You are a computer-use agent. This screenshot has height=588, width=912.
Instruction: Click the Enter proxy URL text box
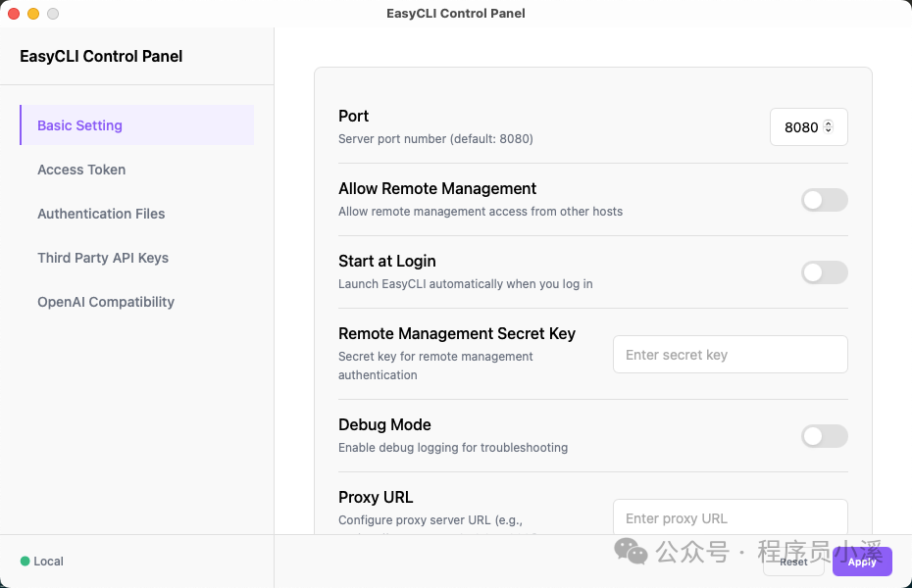click(x=730, y=517)
